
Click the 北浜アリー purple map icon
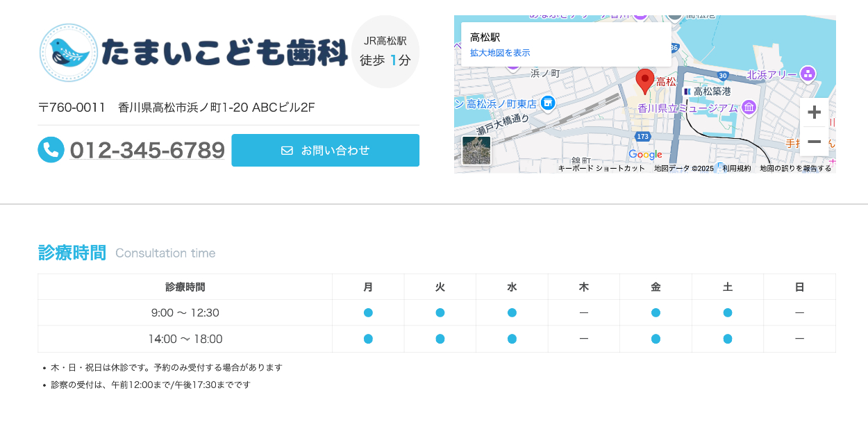pos(808,74)
